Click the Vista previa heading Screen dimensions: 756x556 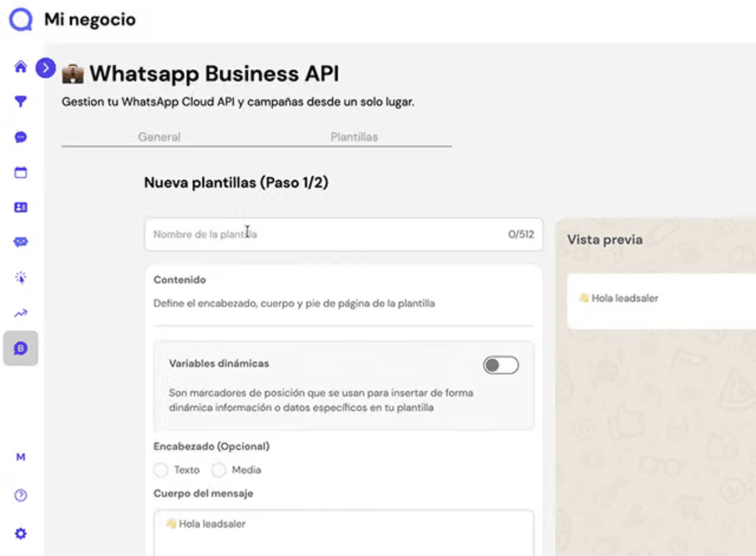(x=605, y=240)
